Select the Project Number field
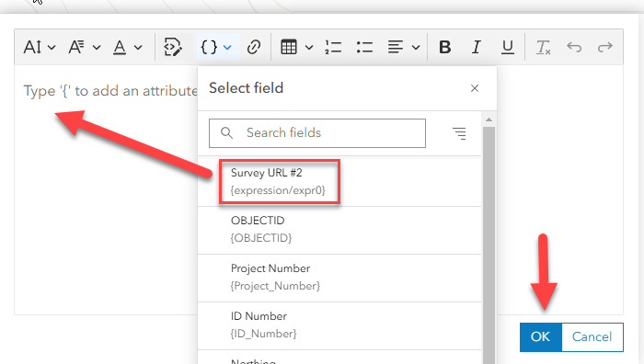Viewport: 644px width, 364px height. coord(339,278)
